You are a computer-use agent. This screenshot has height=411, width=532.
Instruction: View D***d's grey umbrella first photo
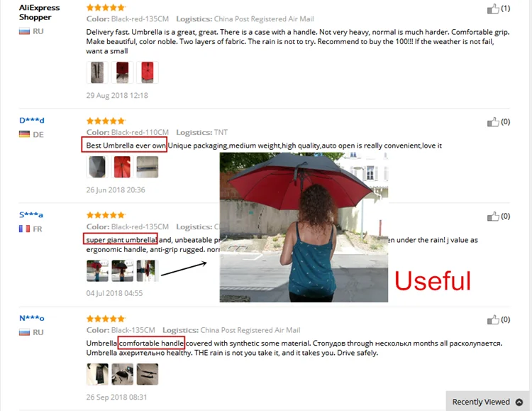pyautogui.click(x=97, y=167)
